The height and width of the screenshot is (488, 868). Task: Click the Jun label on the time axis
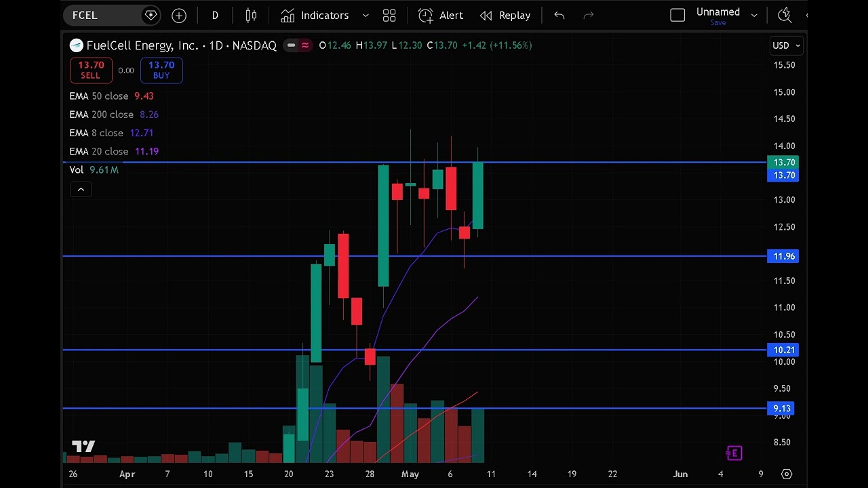coord(680,474)
